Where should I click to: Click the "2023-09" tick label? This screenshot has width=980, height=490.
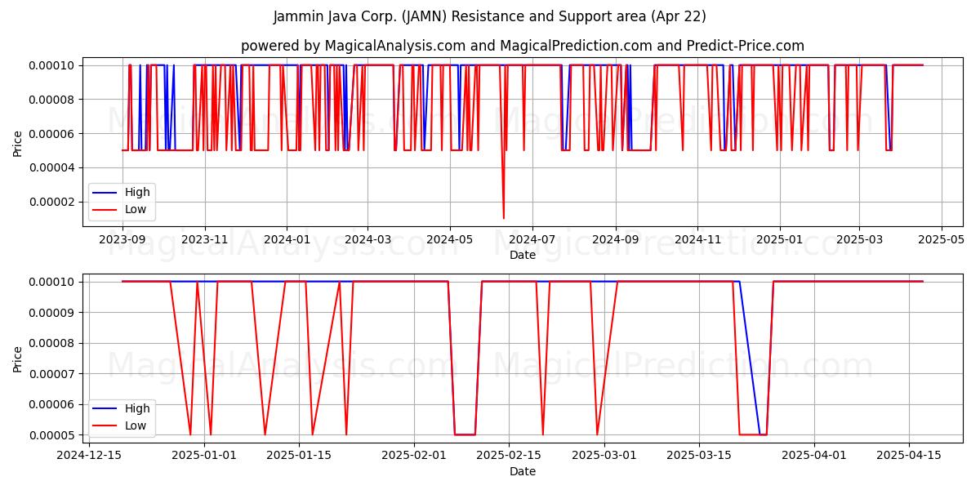pyautogui.click(x=122, y=239)
